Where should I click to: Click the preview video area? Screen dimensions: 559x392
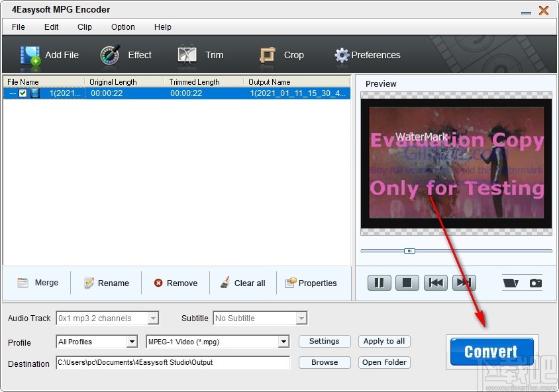coord(456,164)
